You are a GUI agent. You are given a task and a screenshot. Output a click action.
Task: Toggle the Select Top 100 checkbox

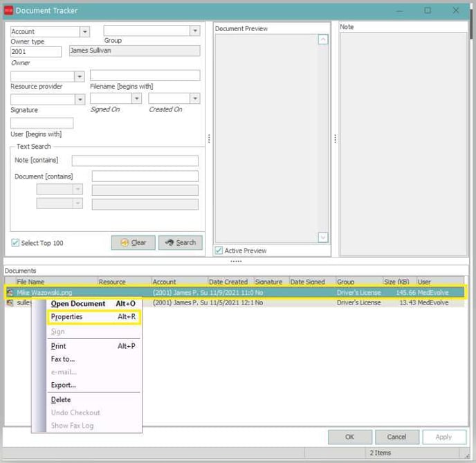tap(15, 243)
